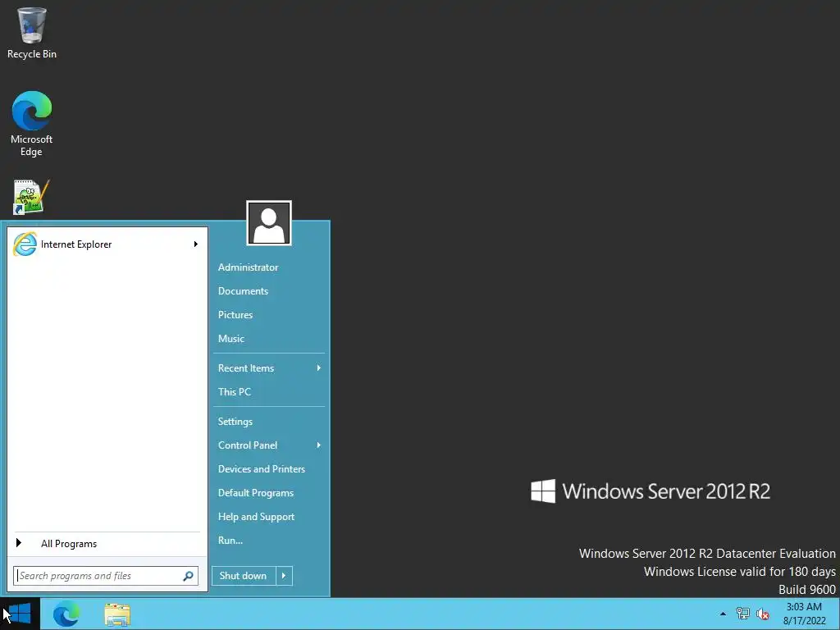Open Devices and Printers

tap(262, 469)
